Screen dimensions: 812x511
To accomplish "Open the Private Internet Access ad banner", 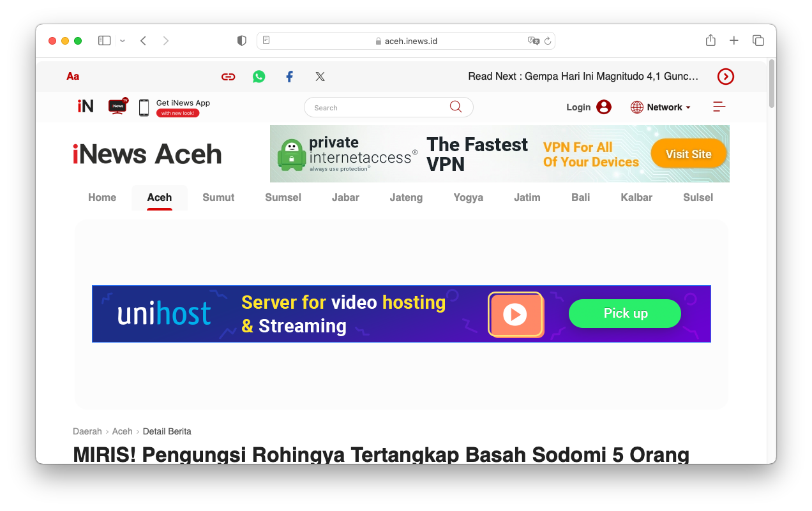I will tap(500, 154).
